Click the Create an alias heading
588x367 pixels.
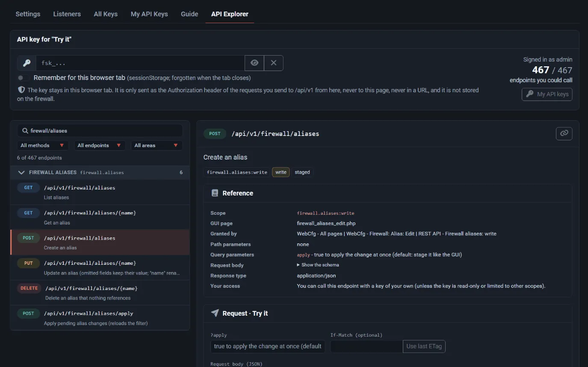[x=225, y=157]
